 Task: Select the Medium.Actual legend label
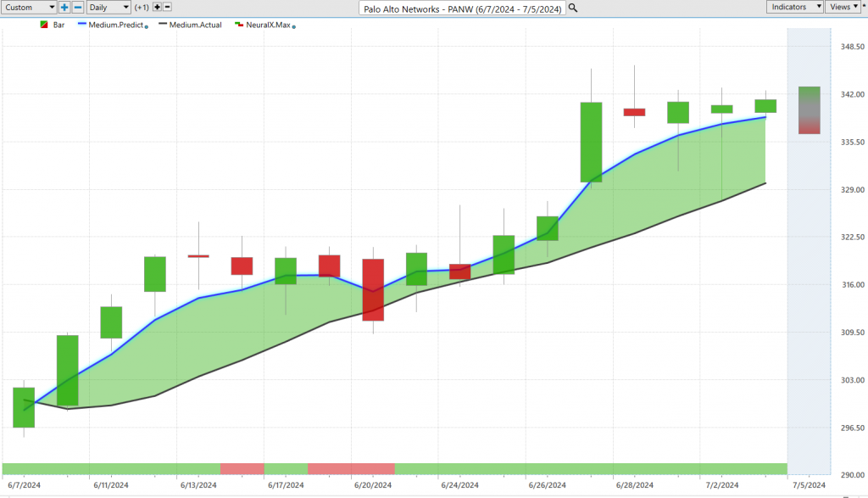click(x=196, y=25)
